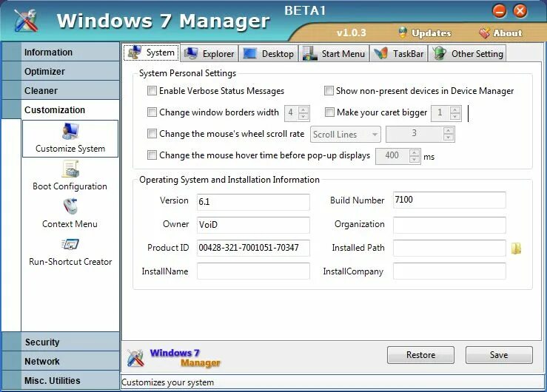Click the Installed Path input field
The image size is (547, 392).
pos(449,248)
